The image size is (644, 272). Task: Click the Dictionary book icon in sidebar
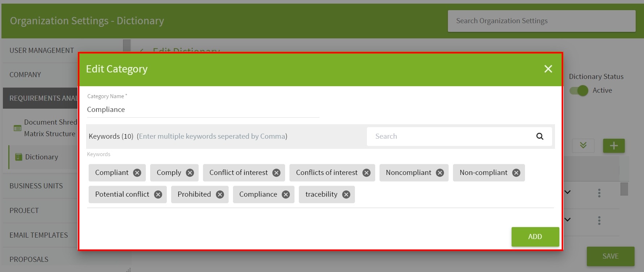point(18,157)
